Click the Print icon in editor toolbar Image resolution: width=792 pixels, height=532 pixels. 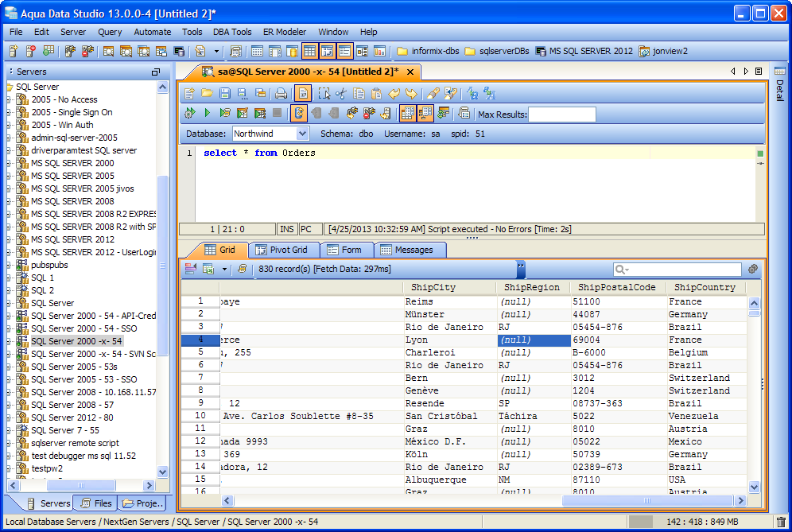click(281, 93)
